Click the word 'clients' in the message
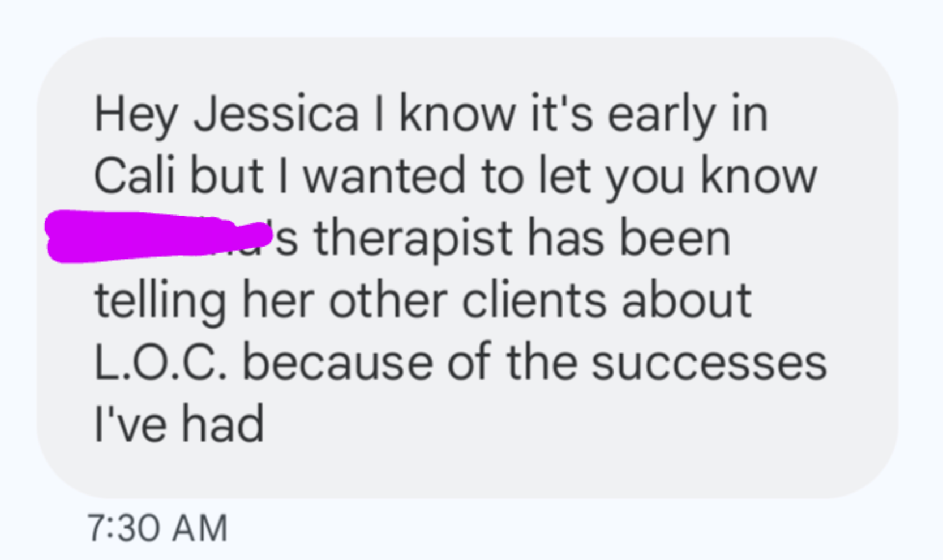This screenshot has width=943, height=560. 534,300
